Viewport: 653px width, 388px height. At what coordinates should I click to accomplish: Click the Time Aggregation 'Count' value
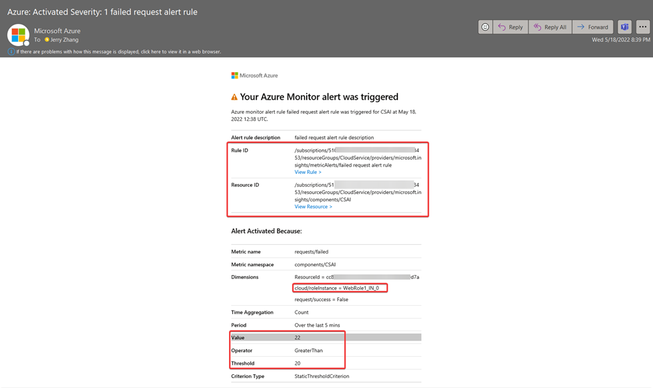click(302, 312)
